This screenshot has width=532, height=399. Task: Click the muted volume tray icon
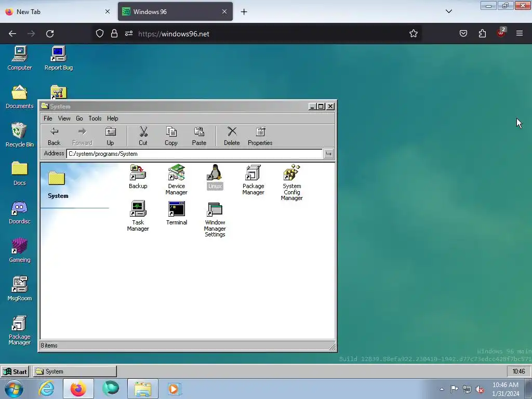coord(480,389)
